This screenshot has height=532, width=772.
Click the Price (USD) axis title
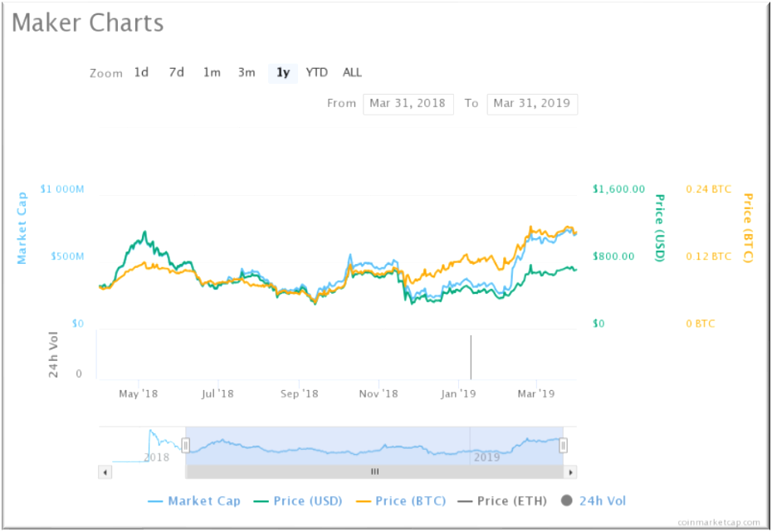coord(660,228)
